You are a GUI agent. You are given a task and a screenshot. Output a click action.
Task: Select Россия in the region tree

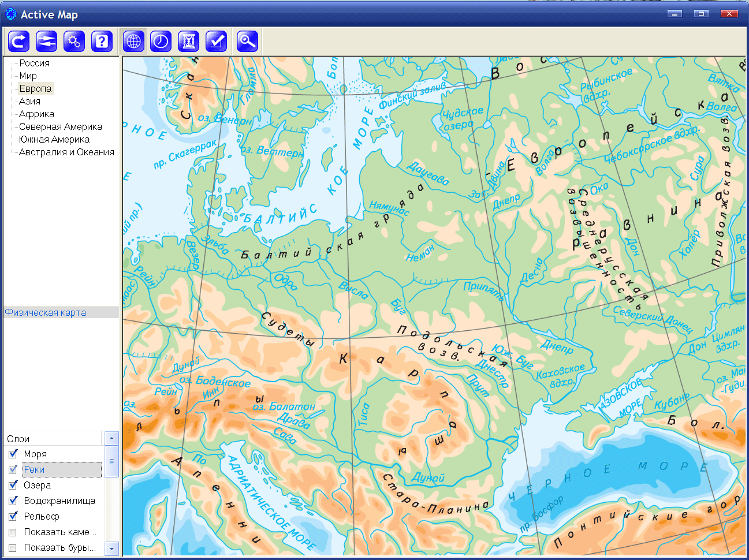coord(34,63)
